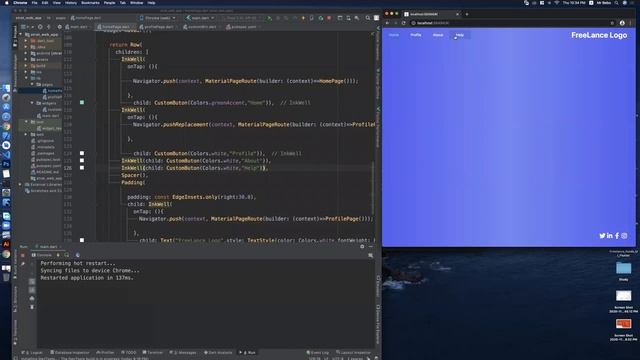The image size is (640, 360).
Task: Collapse the lib folder in Project tree
Action: [26, 78]
